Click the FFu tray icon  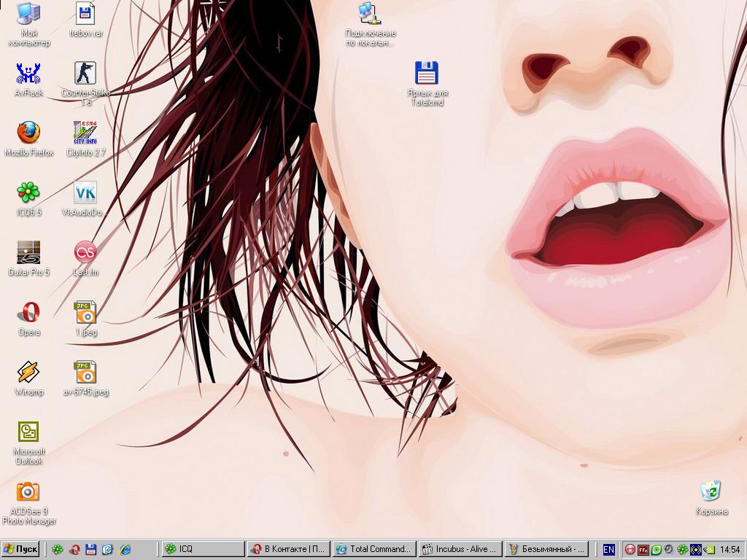tap(643, 550)
